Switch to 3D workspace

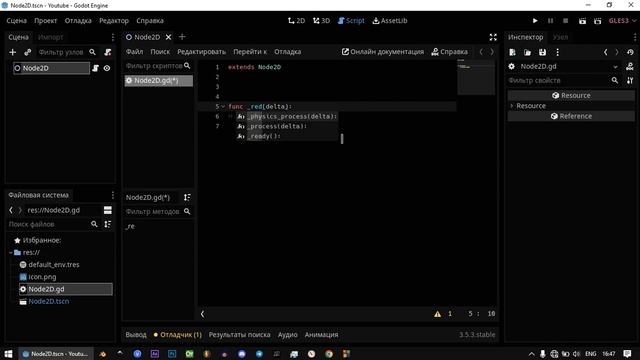coord(322,20)
